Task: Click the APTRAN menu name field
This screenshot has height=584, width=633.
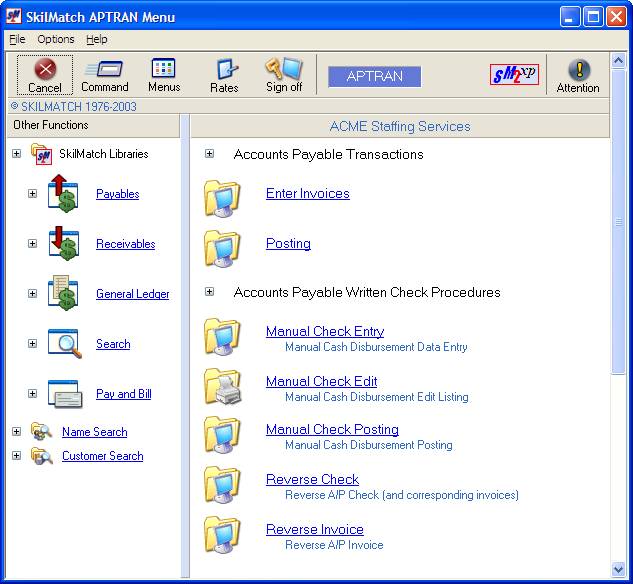Action: [374, 76]
